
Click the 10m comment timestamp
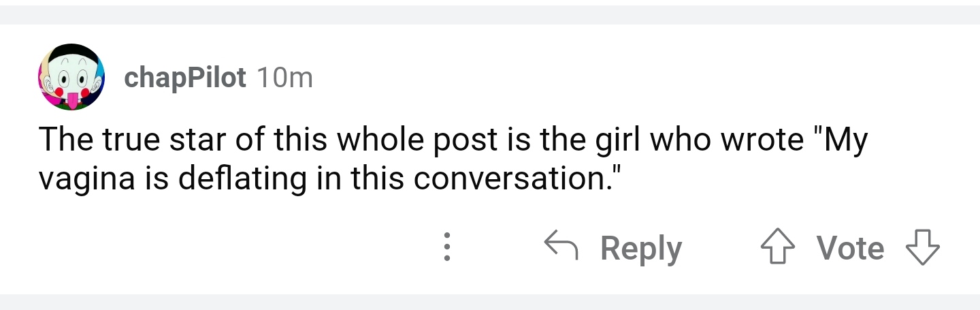pos(284,78)
